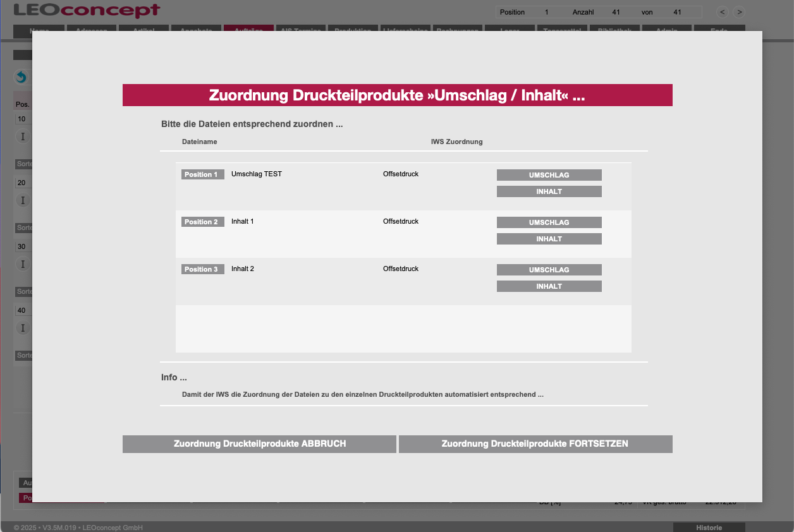Click the position field containing 20
794x532 pixels.
23,183
